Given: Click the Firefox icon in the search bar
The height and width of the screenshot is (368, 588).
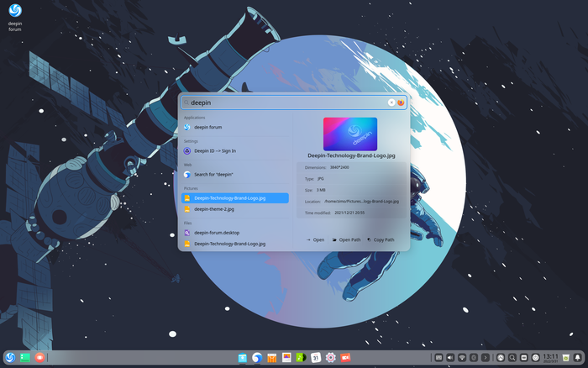Looking at the screenshot, I should point(401,103).
